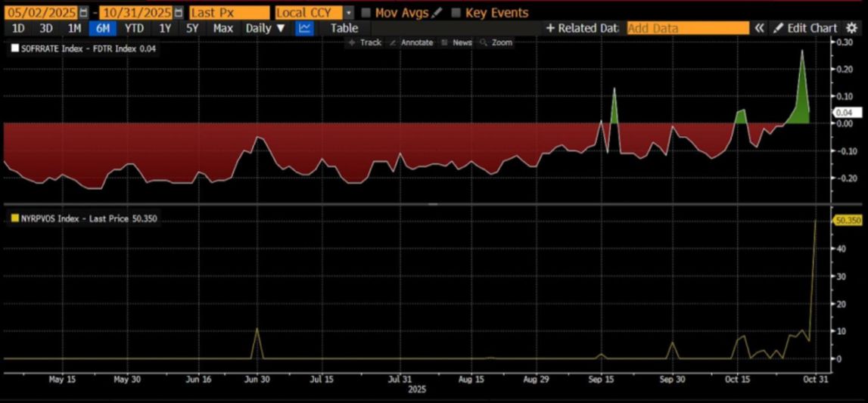Click the Edit Chart button
Image resolution: width=868 pixels, height=403 pixels.
(x=806, y=28)
